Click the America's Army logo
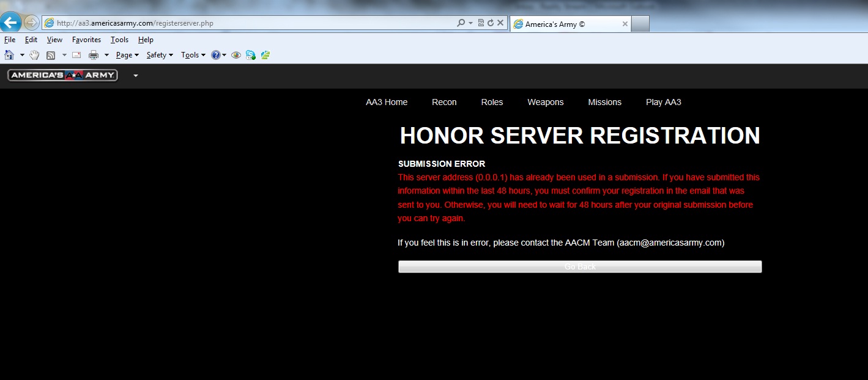 click(x=62, y=75)
